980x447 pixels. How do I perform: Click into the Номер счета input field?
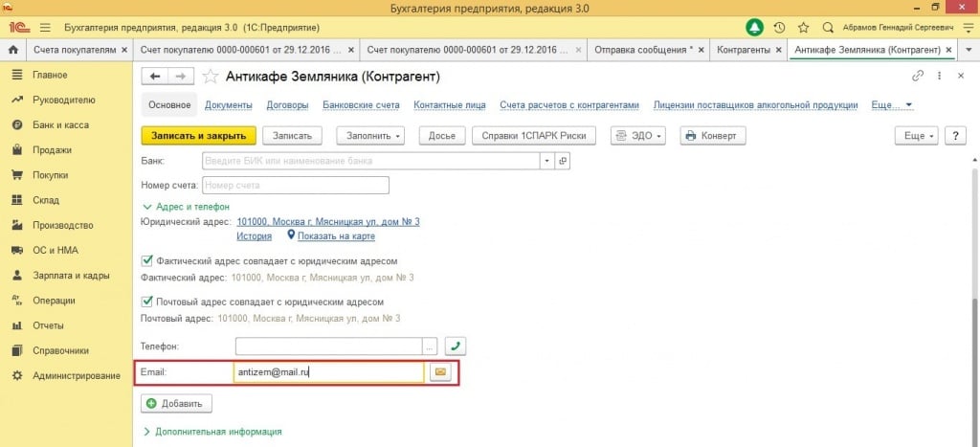point(295,185)
